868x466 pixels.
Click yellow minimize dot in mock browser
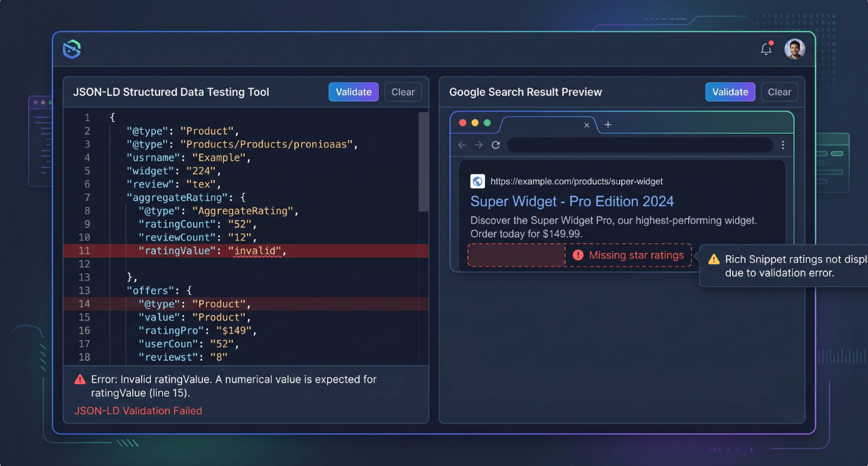coord(475,123)
